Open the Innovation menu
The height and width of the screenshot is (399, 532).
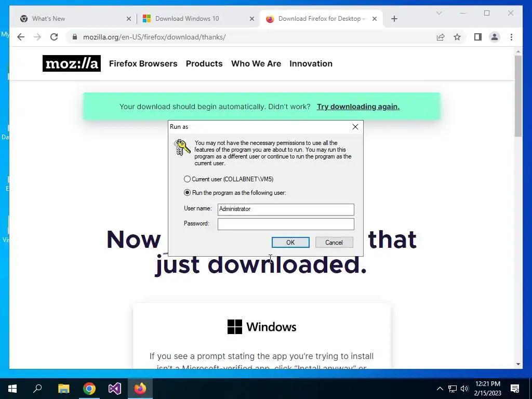[x=311, y=63]
